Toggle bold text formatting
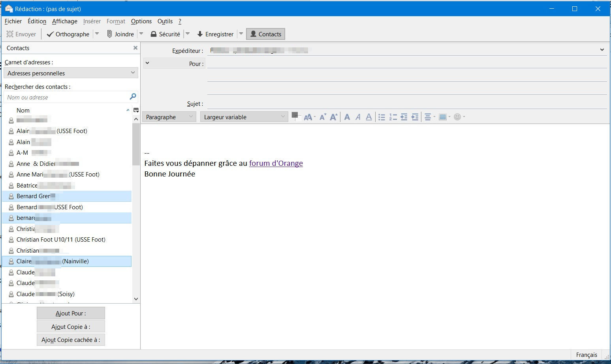The width and height of the screenshot is (611, 364). click(347, 117)
